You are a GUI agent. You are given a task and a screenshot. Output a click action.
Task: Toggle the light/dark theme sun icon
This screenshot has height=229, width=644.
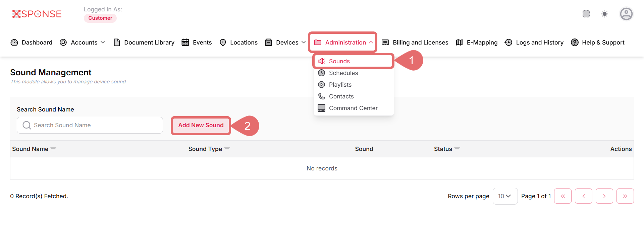tap(604, 14)
